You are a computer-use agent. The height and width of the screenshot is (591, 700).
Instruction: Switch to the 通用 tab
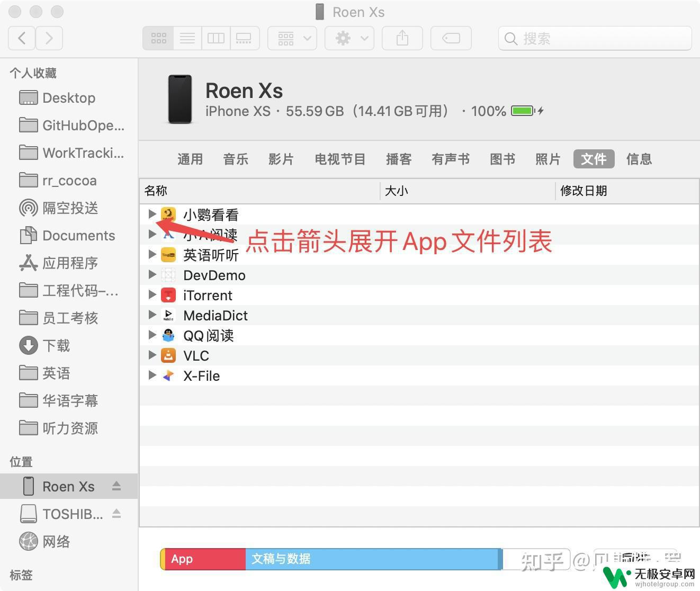(x=190, y=159)
